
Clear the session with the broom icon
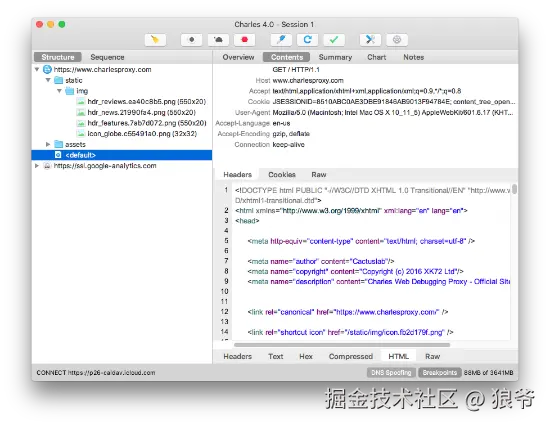click(x=155, y=40)
